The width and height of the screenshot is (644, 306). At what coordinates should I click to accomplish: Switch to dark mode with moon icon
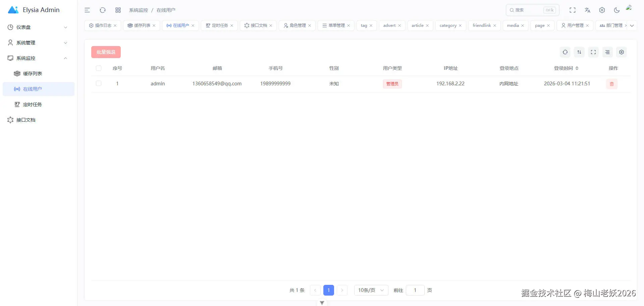(x=617, y=10)
